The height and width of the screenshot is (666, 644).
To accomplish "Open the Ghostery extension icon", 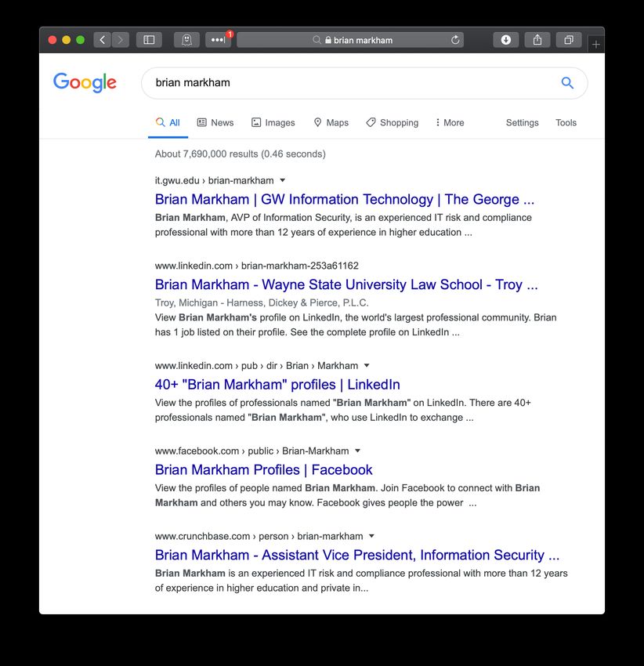I will 186,40.
